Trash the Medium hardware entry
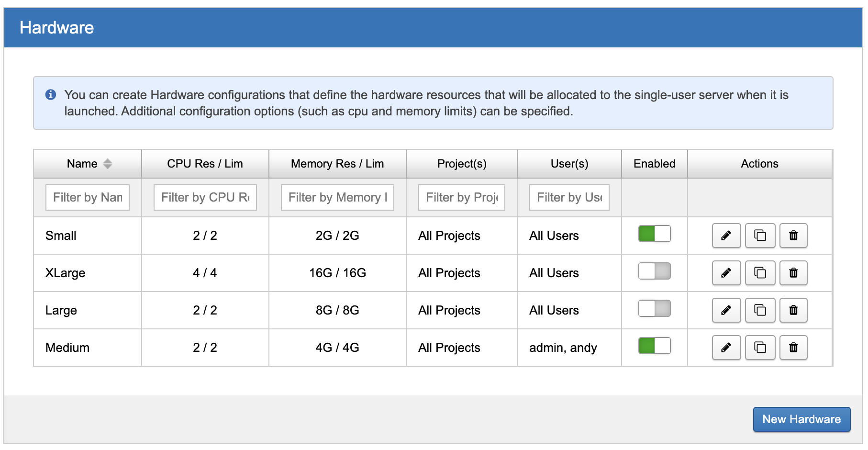The height and width of the screenshot is (450, 868). coord(793,348)
